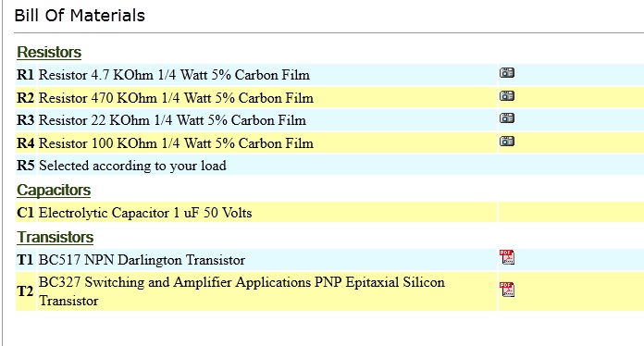The width and height of the screenshot is (644, 346).
Task: Click the R2 designator label
Action: (26, 98)
